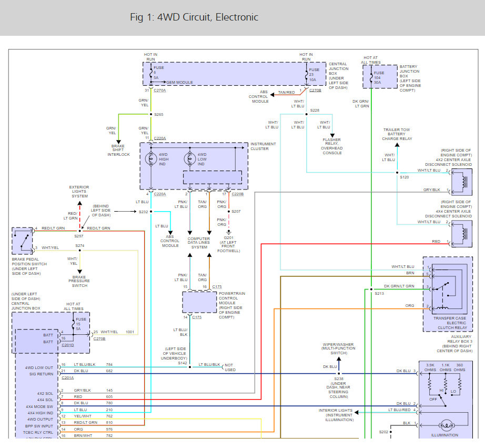The image size is (485, 448).
Task: Click the 'ORG' wire 976 label
Action: (x=78, y=430)
